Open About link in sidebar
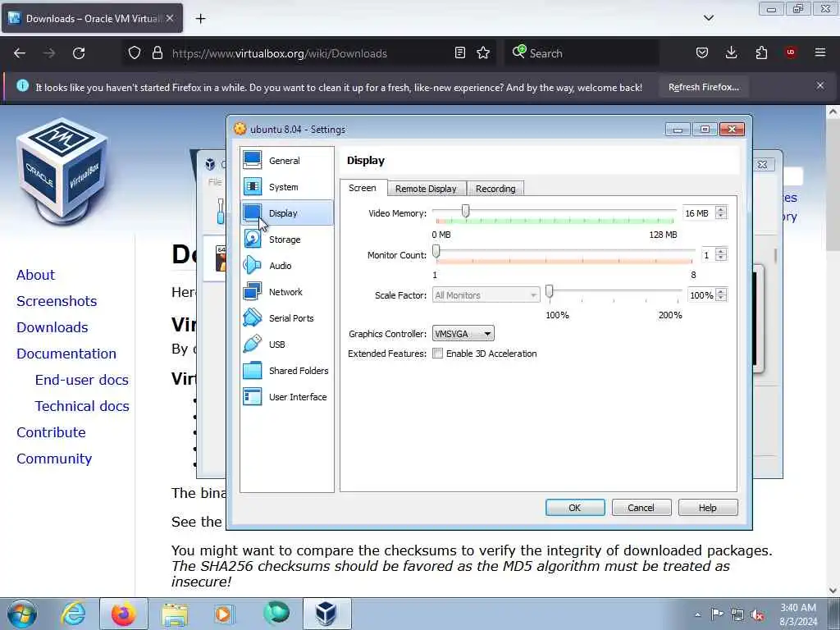Viewport: 840px width, 630px height. 35,275
